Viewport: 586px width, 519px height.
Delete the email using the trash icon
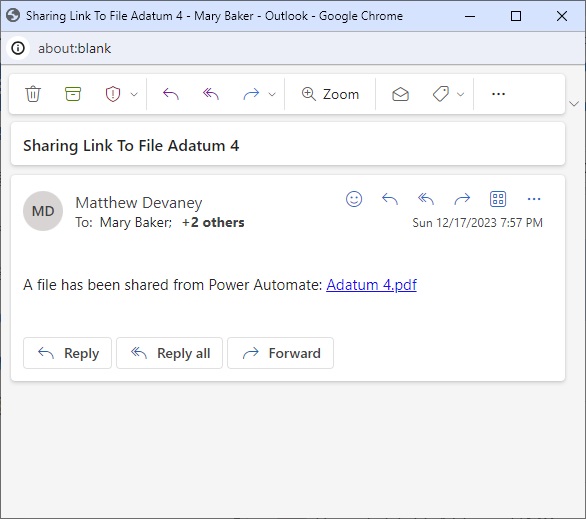pyautogui.click(x=33, y=94)
